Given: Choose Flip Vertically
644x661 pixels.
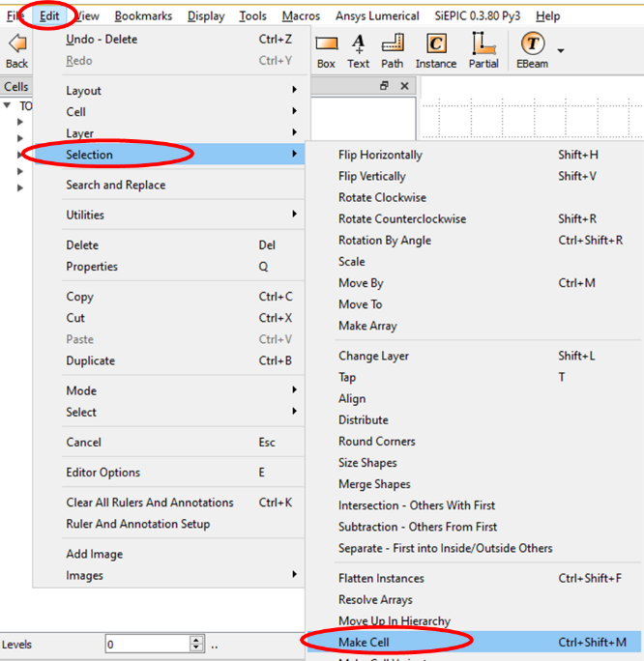Looking at the screenshot, I should coord(474,176).
